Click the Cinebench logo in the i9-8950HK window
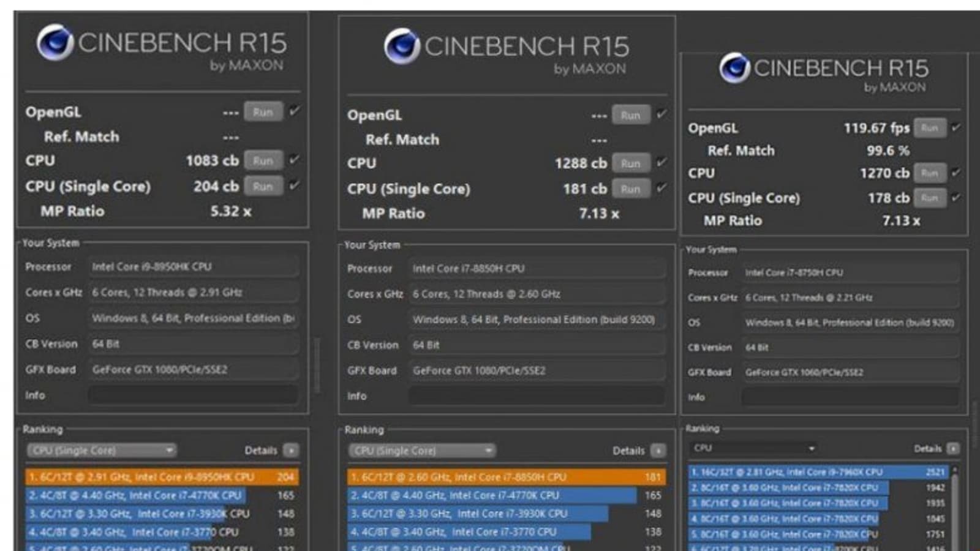 click(55, 43)
